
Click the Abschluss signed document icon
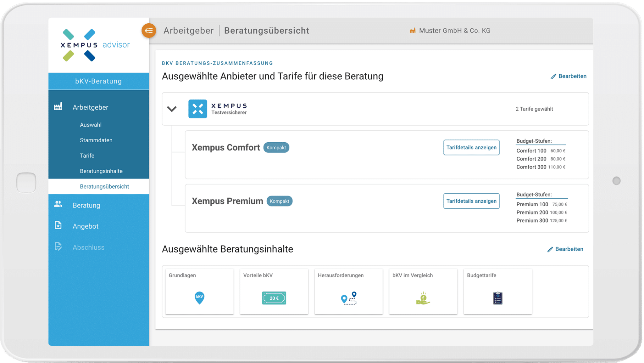(x=58, y=247)
